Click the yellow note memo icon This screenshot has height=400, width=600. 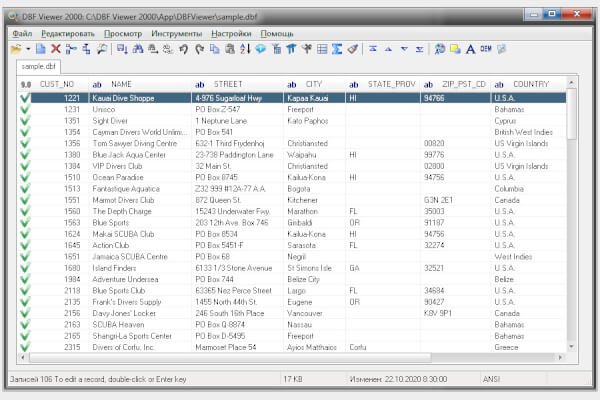click(455, 49)
